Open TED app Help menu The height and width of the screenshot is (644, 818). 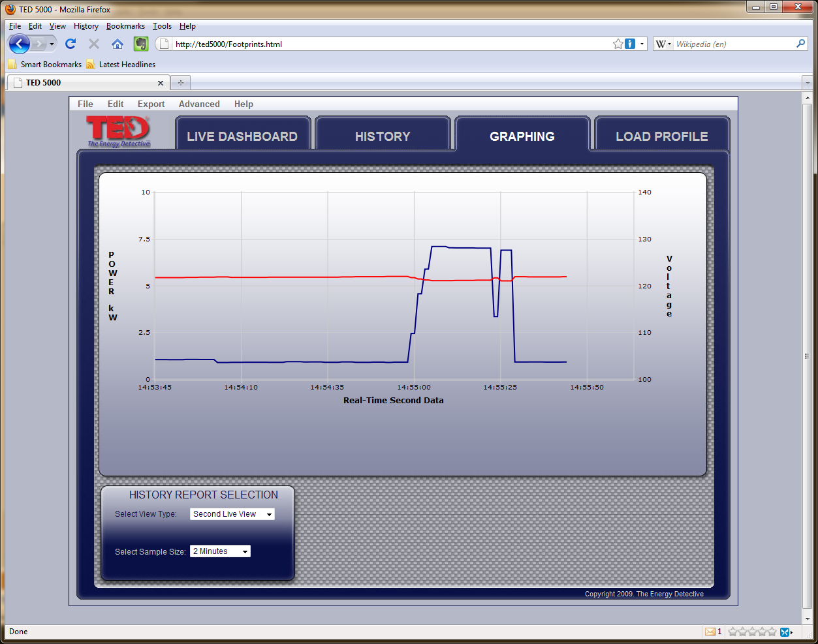(x=244, y=104)
